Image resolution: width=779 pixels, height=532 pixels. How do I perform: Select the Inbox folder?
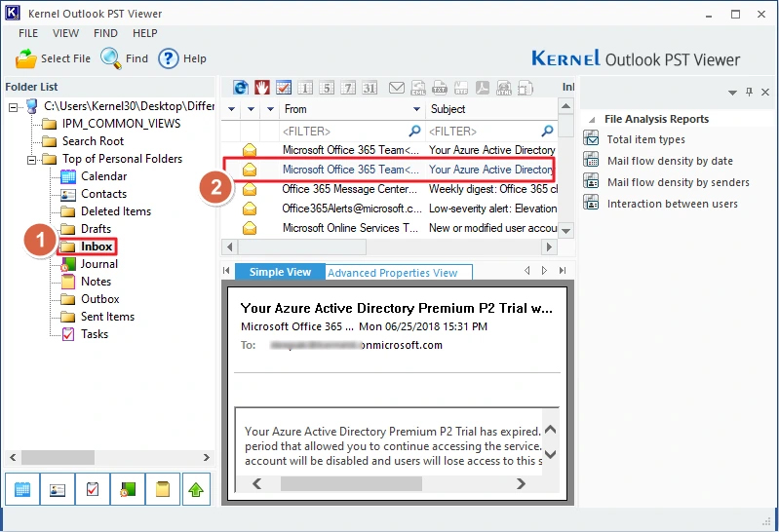click(x=97, y=247)
